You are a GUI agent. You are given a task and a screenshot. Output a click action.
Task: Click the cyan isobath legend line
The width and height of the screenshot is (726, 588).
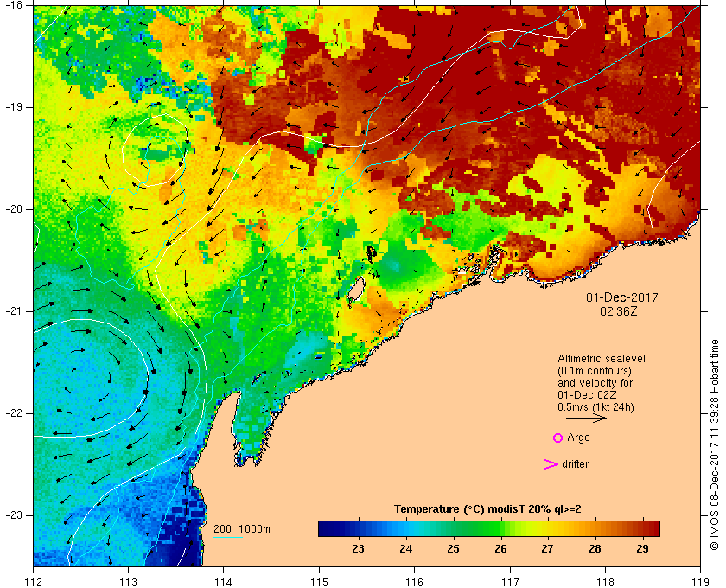(x=228, y=538)
